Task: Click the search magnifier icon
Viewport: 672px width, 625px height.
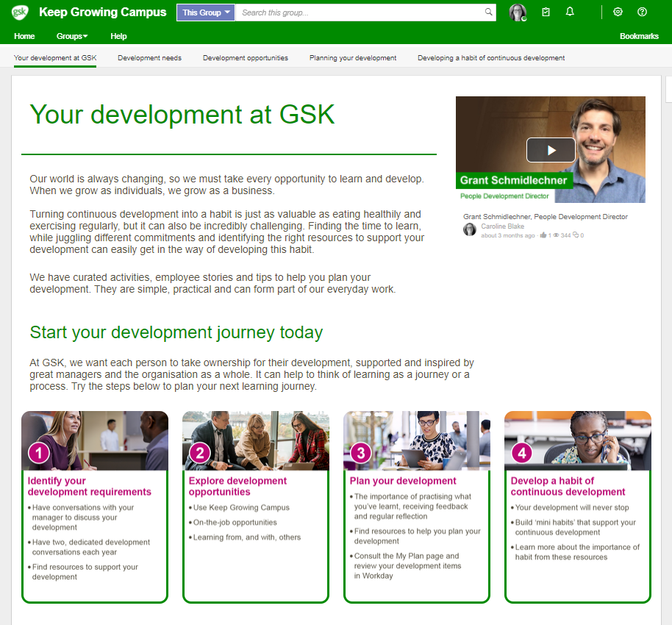Action: (489, 12)
